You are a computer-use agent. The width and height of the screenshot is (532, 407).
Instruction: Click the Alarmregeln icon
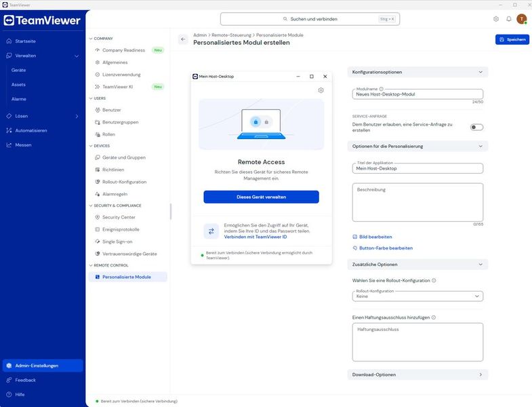[x=98, y=194]
